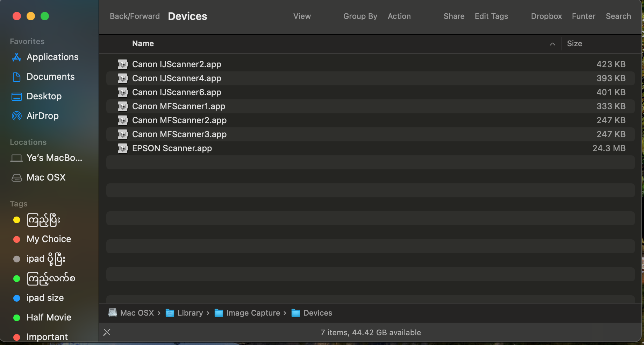Viewport: 644px width, 345px height.
Task: Select the blue ipad size tag dot
Action: click(x=16, y=298)
